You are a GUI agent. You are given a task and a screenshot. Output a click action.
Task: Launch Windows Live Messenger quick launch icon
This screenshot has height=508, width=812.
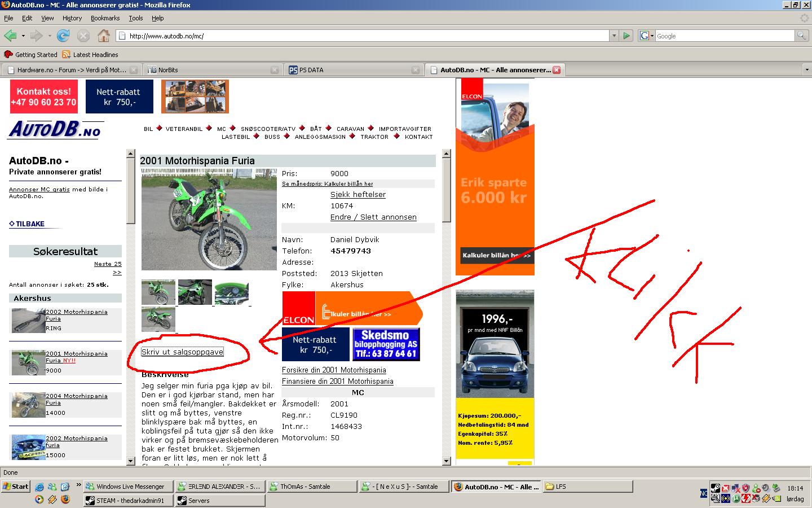52,487
